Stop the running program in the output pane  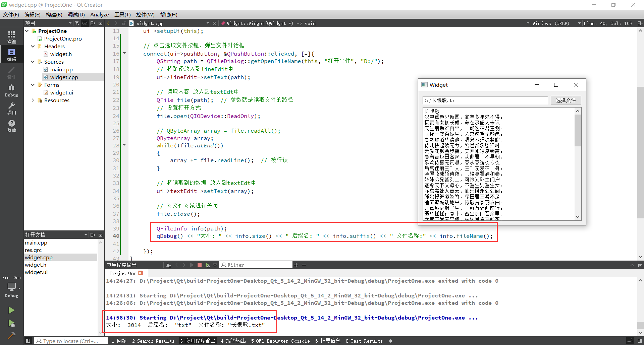[200, 265]
